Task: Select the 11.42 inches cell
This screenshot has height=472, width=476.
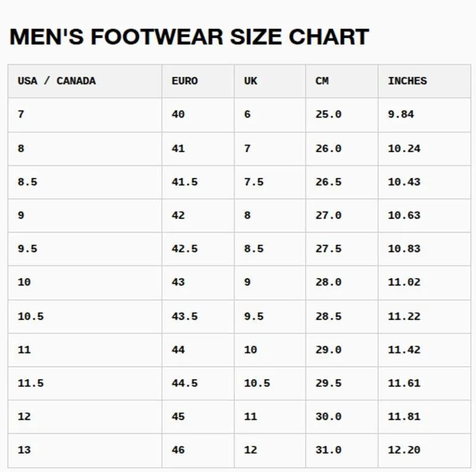Action: (424, 350)
